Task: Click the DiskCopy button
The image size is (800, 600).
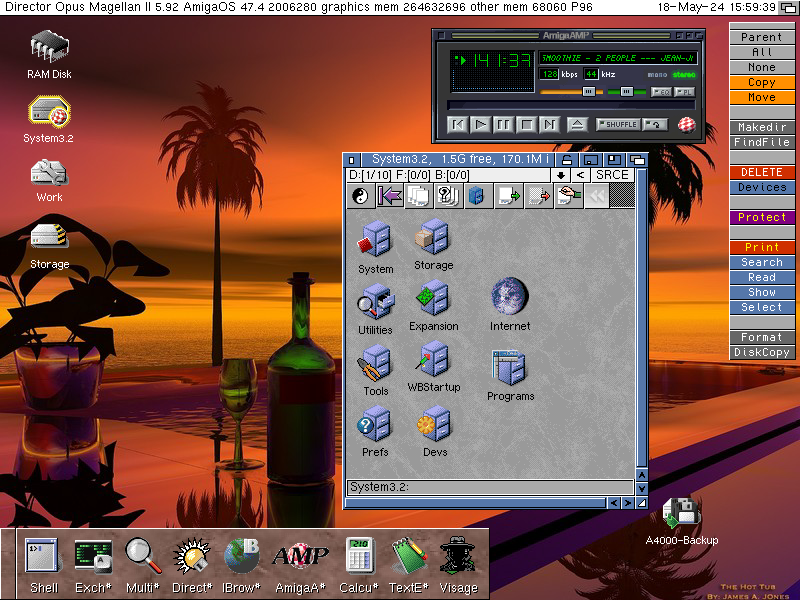Action: click(x=762, y=352)
